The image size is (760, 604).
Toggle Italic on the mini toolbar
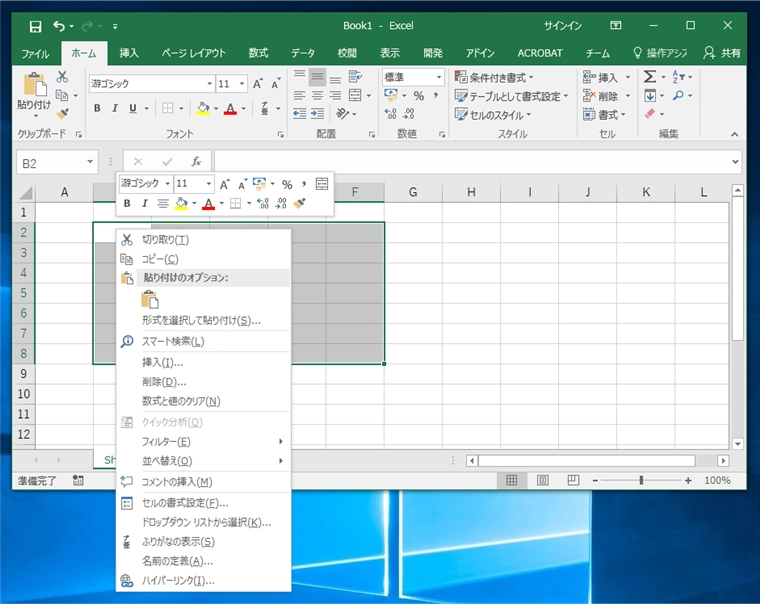144,204
